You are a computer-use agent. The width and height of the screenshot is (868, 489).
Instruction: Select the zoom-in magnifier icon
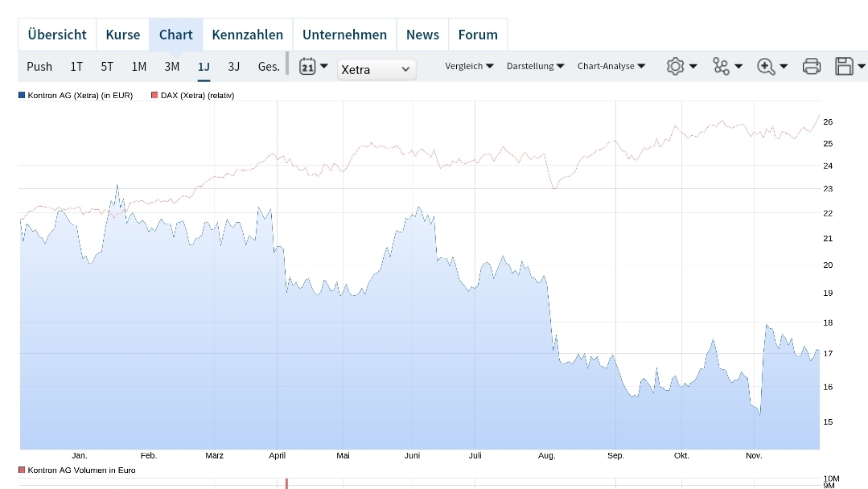coord(767,66)
